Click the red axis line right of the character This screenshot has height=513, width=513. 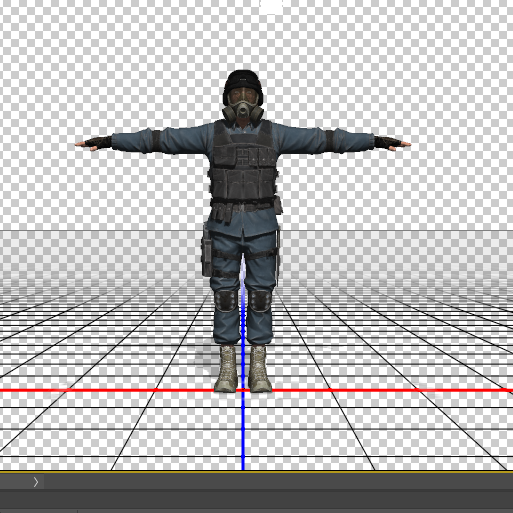[392, 390]
